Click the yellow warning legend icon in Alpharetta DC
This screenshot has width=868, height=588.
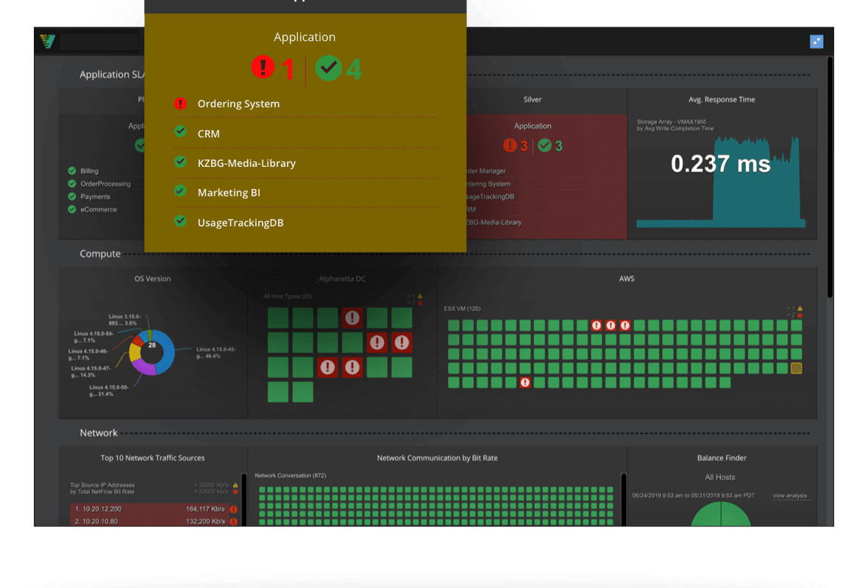tap(420, 296)
